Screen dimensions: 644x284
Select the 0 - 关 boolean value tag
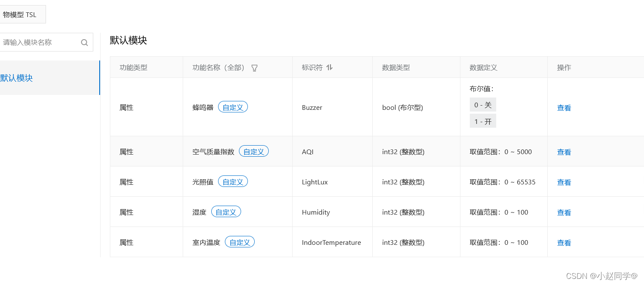[x=483, y=104]
